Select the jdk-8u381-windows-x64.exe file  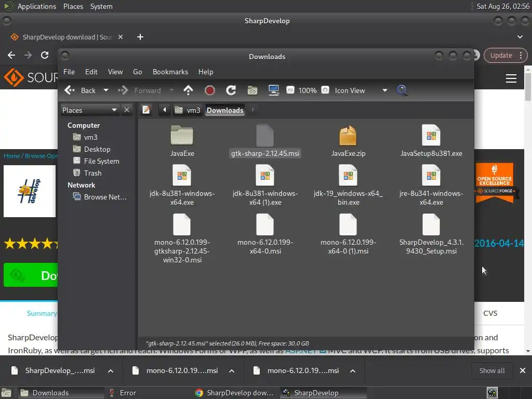(x=182, y=185)
